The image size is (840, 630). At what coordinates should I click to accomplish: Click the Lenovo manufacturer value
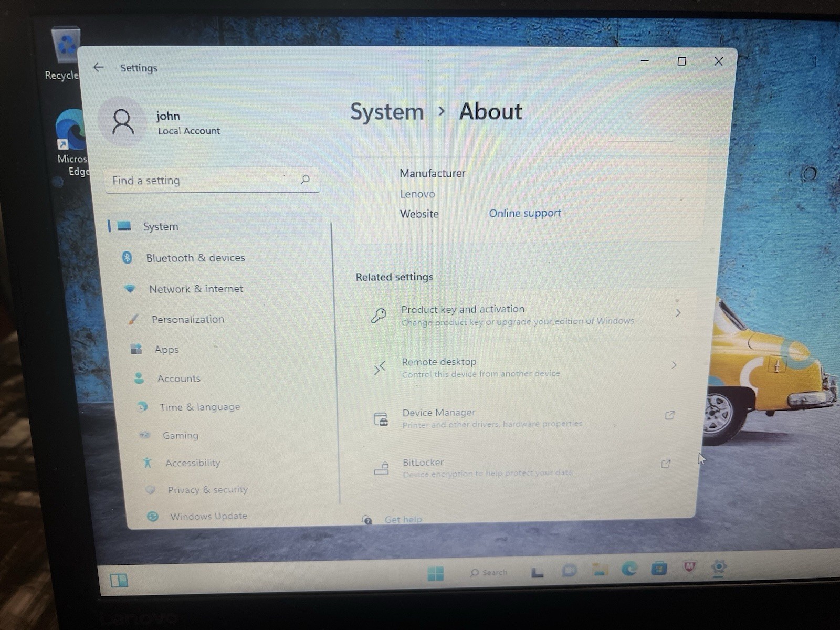417,194
